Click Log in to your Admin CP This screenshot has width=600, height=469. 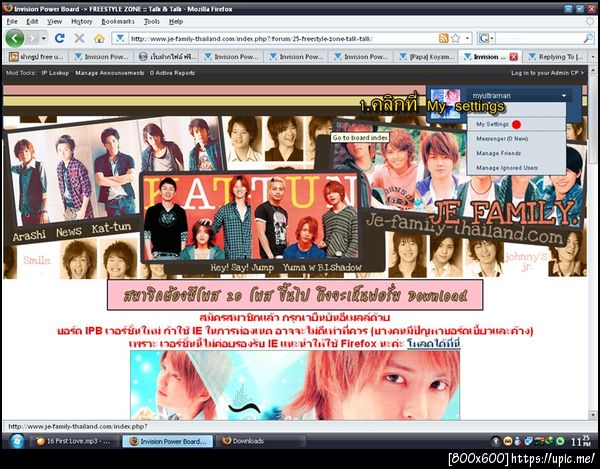tap(547, 73)
